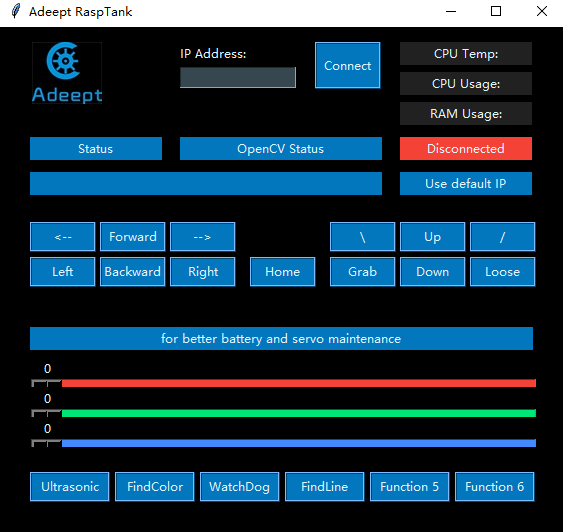Click the Connect button

point(348,65)
